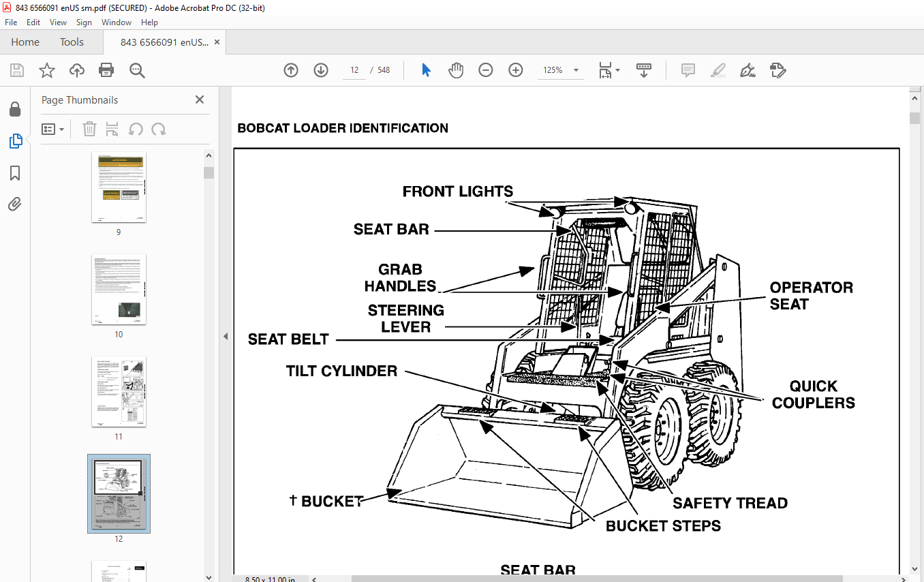Toggle the Page Thumbnails sidebar icon
The image size is (924, 582).
click(x=15, y=141)
